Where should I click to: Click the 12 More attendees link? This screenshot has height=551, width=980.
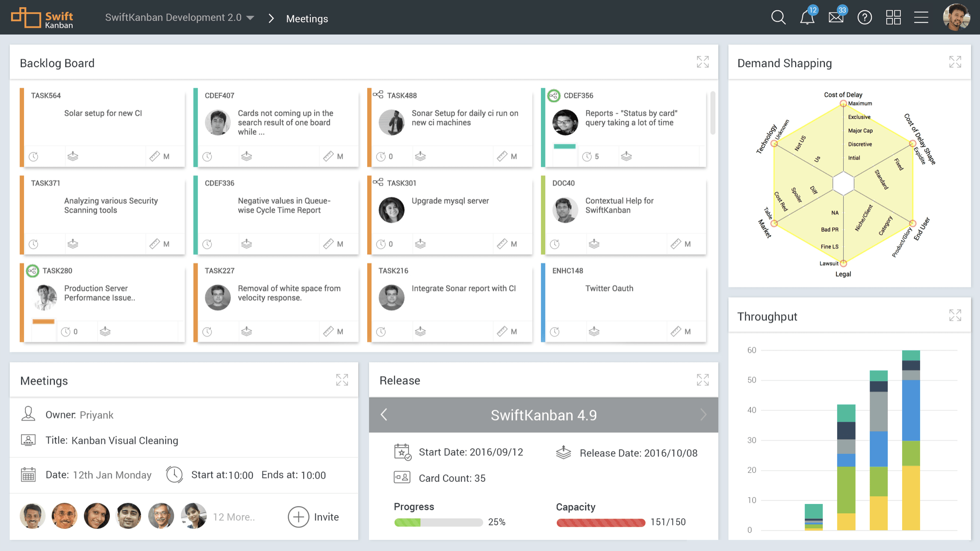click(x=233, y=517)
